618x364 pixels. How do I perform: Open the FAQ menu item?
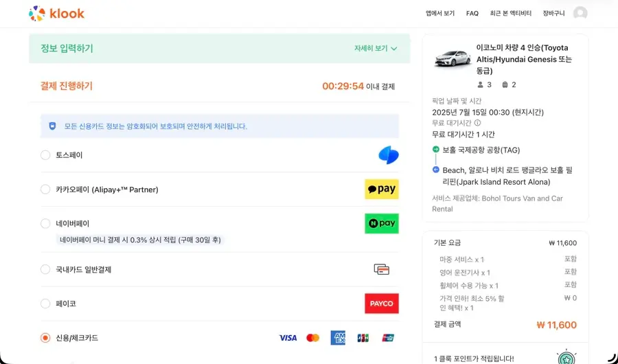[x=472, y=14]
